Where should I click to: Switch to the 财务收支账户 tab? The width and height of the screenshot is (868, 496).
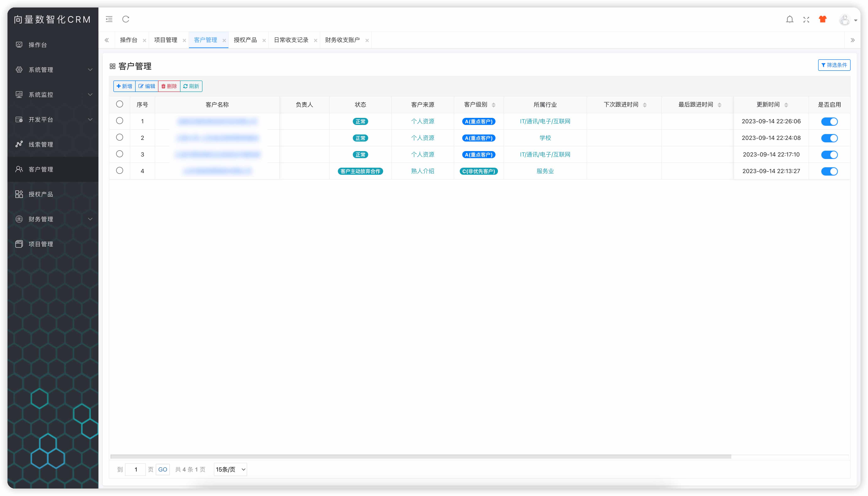click(342, 40)
